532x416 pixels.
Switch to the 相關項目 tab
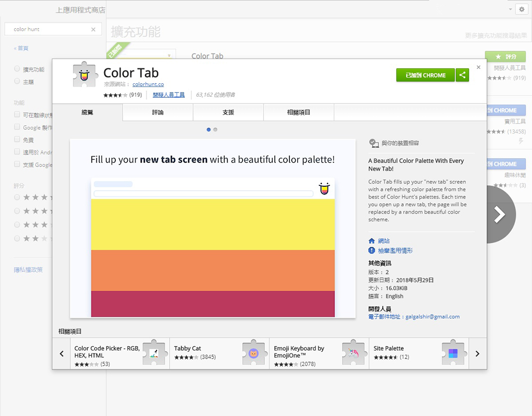coord(299,112)
